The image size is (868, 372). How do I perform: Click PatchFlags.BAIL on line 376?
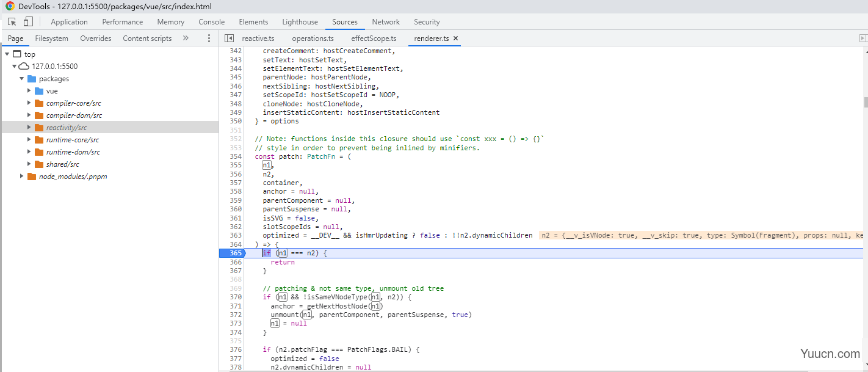[x=380, y=349]
